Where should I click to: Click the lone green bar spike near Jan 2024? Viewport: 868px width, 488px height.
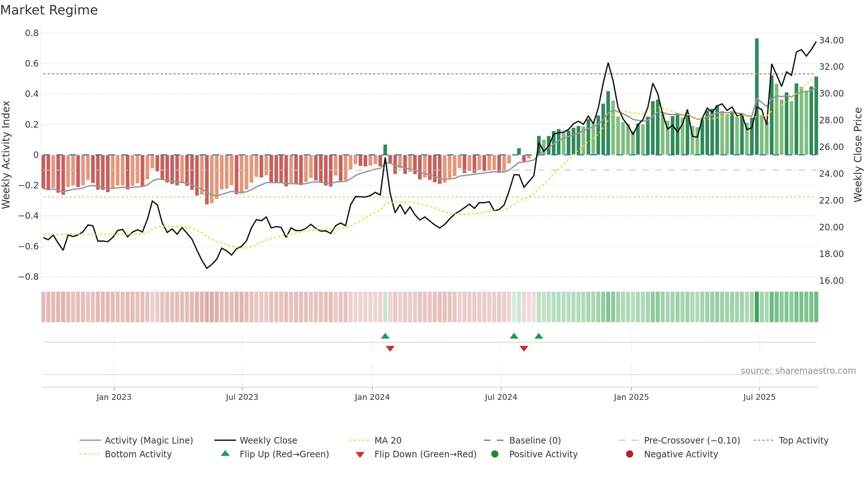pos(385,150)
